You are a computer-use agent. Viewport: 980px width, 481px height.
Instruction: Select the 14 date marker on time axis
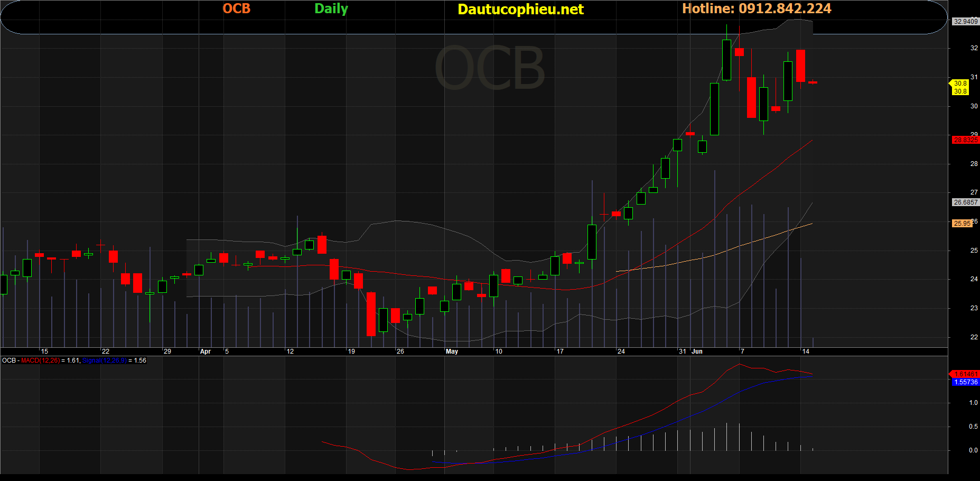tap(806, 351)
